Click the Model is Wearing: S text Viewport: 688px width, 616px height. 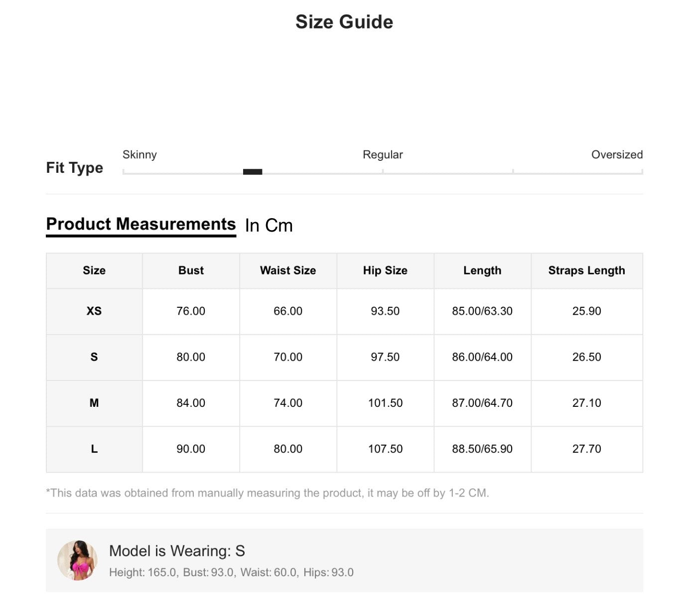click(x=177, y=551)
